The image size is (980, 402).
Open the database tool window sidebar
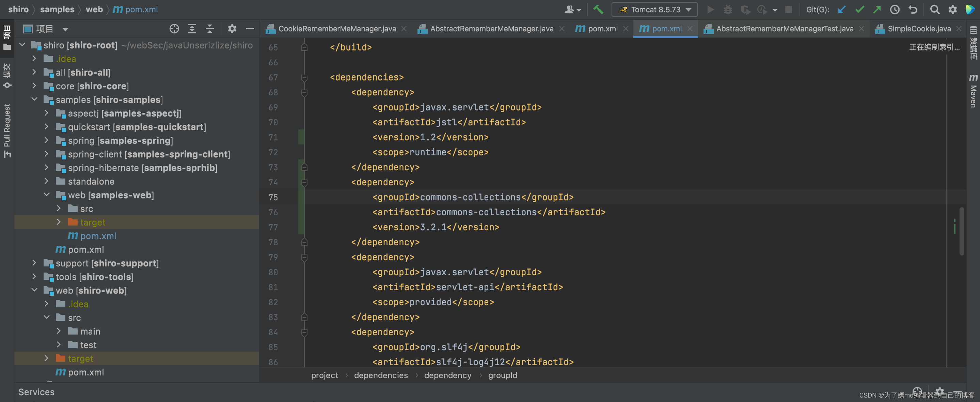(x=973, y=43)
